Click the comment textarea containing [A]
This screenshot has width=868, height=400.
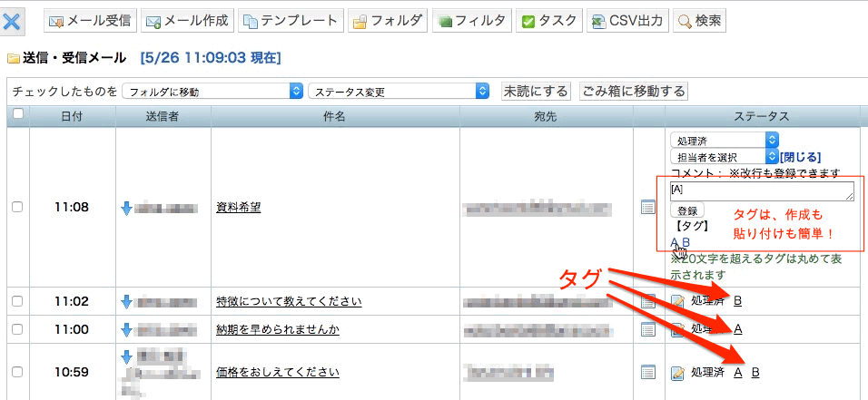click(x=762, y=191)
